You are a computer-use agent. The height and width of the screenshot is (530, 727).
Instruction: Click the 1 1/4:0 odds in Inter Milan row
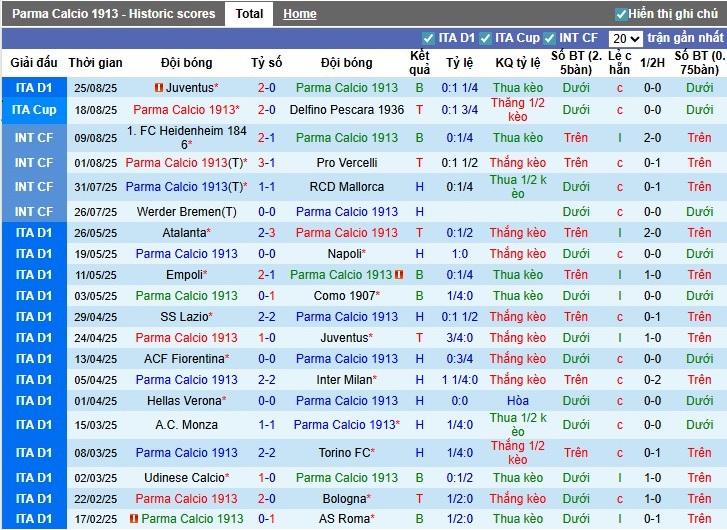point(459,380)
